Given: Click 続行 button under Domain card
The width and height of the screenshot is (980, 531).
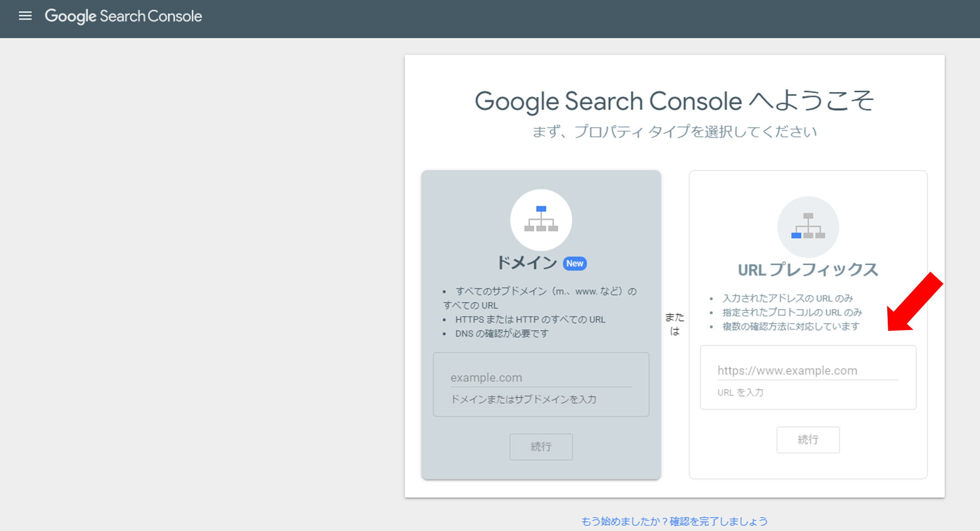Looking at the screenshot, I should pyautogui.click(x=541, y=446).
